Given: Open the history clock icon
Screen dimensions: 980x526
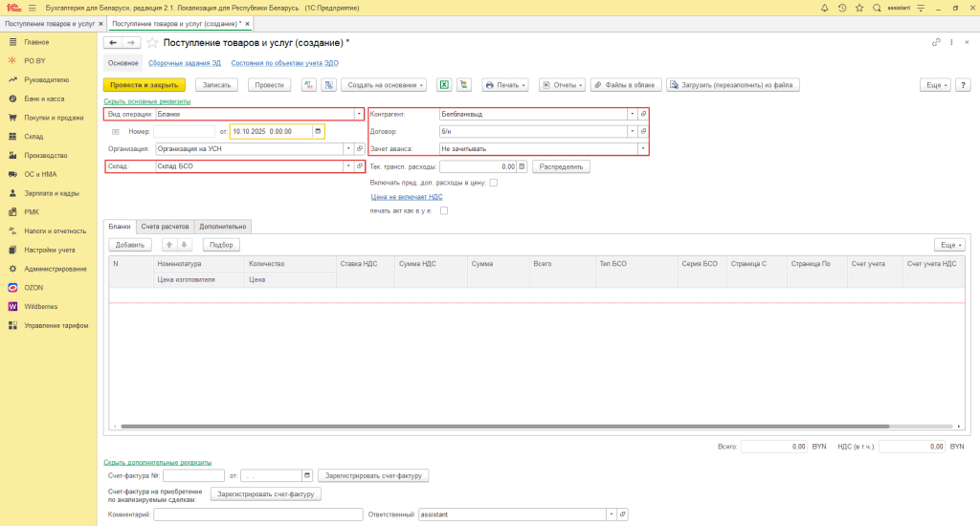Looking at the screenshot, I should [x=842, y=8].
